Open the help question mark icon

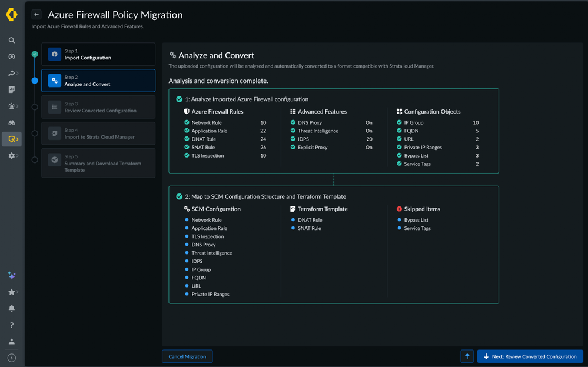click(x=12, y=325)
